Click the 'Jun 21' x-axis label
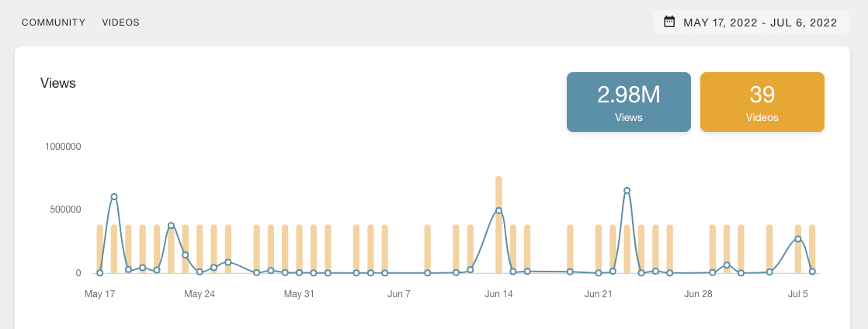868x329 pixels. click(599, 294)
